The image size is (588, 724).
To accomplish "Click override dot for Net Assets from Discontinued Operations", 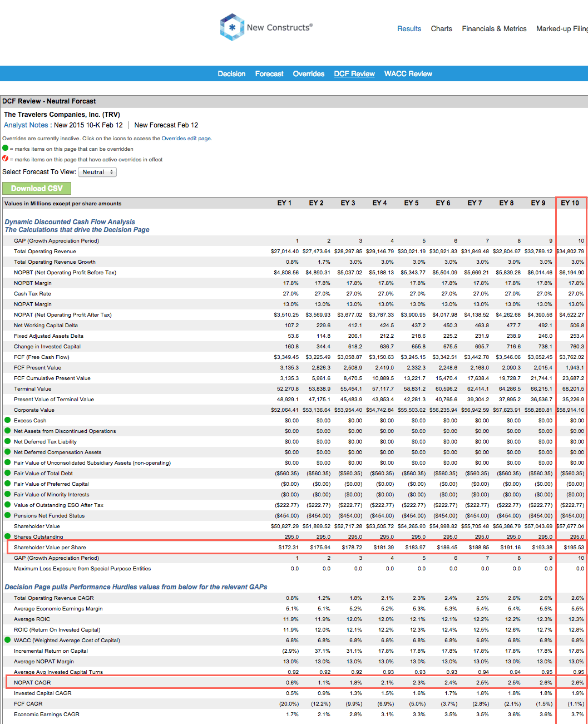I will [8, 431].
